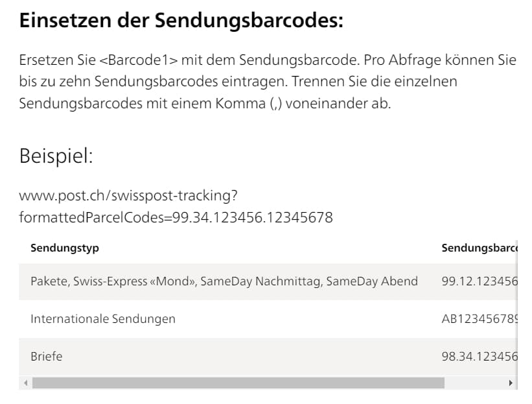Click the formattedParcelCodes=99.34.123456.12345678 line
Viewport: 532px width, 404px height.
click(x=176, y=217)
